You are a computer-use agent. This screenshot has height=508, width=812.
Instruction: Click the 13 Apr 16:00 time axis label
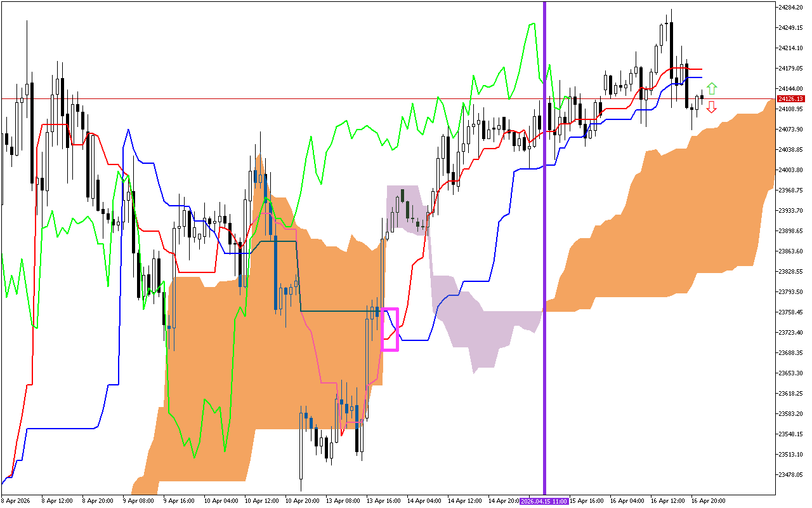click(x=383, y=501)
